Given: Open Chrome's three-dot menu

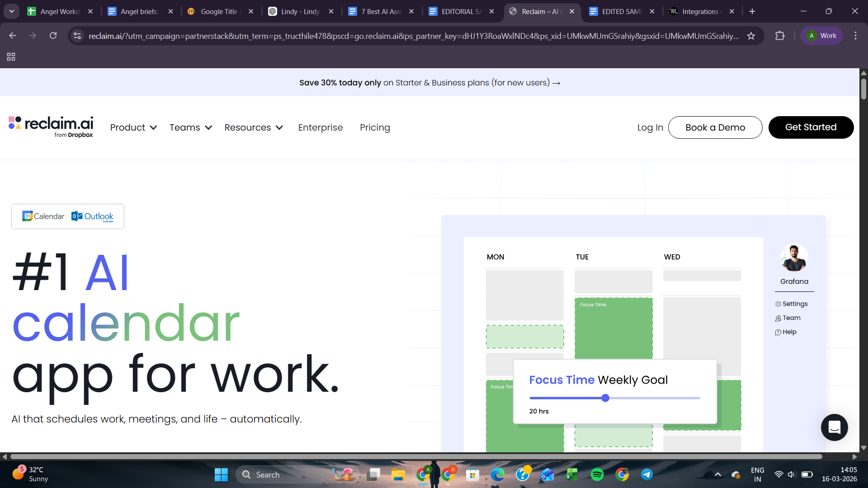Looking at the screenshot, I should [855, 36].
